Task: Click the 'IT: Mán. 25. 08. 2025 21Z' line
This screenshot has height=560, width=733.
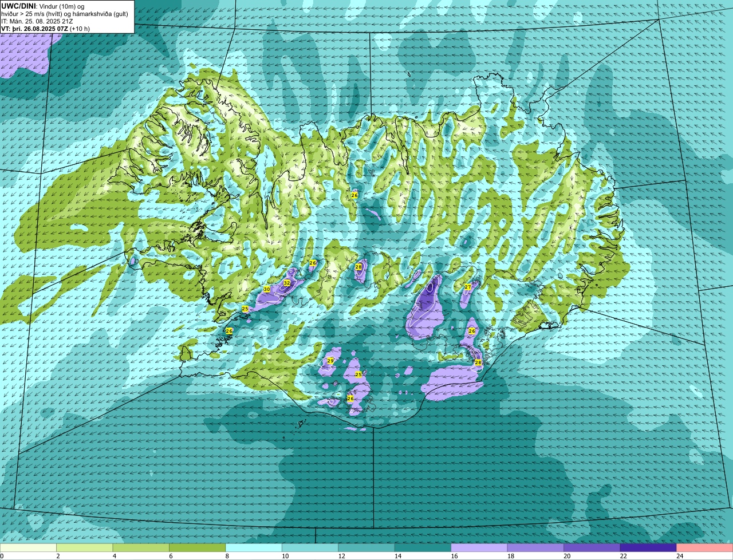Action: coord(36,21)
